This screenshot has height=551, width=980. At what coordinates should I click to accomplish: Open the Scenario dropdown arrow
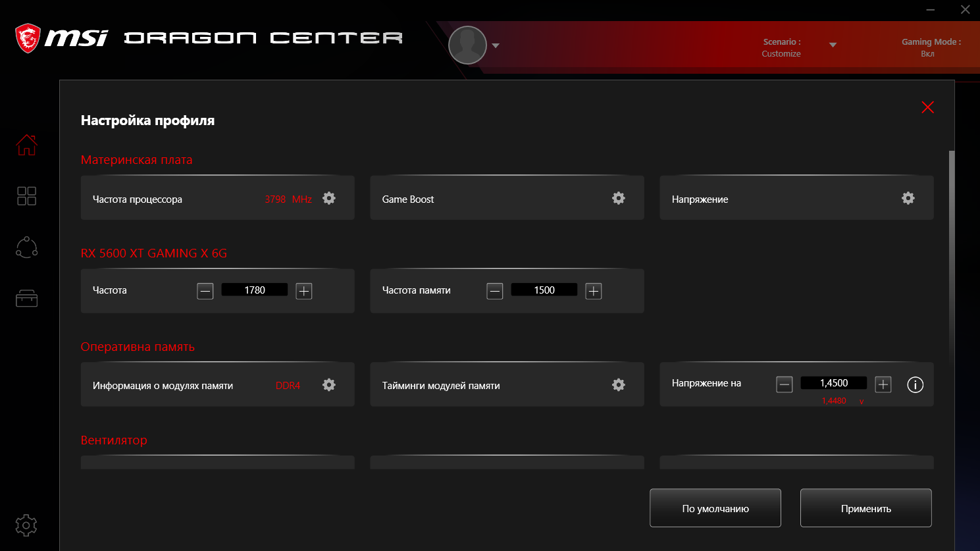(x=833, y=45)
